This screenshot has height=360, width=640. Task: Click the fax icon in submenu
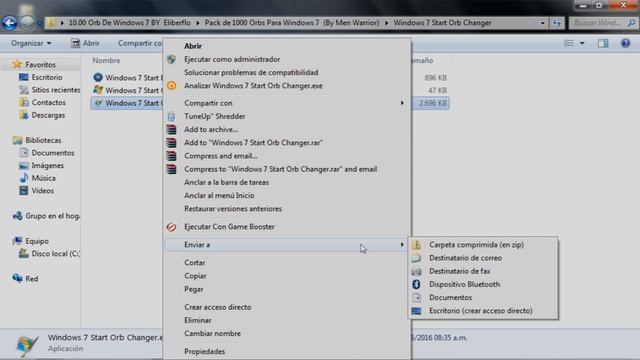416,271
